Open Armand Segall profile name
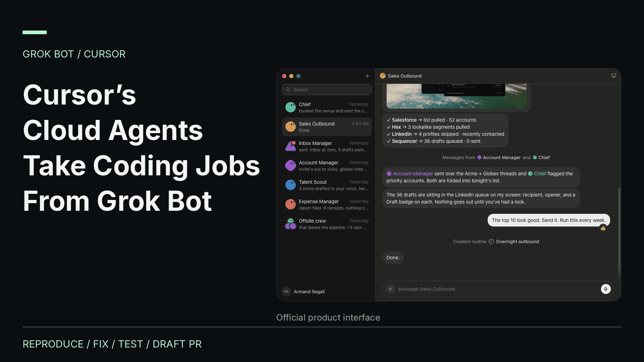Screen dimensions: 644x362 click(309, 292)
